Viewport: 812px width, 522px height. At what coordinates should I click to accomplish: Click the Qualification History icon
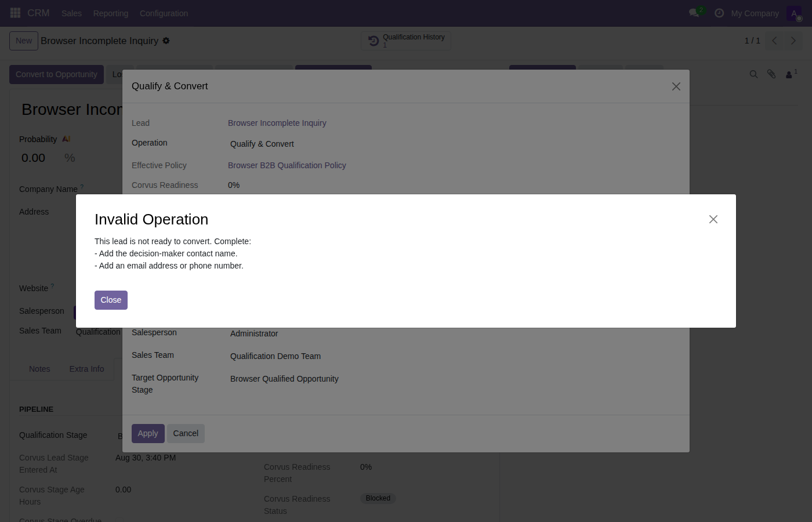(374, 41)
